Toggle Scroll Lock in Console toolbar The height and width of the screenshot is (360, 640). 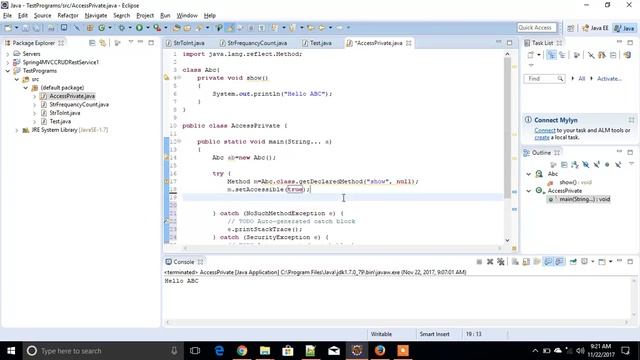click(526, 262)
